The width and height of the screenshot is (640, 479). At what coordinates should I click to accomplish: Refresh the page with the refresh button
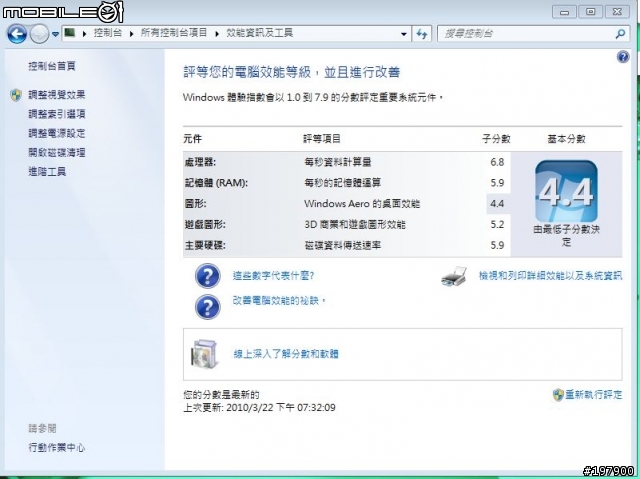pos(422,34)
